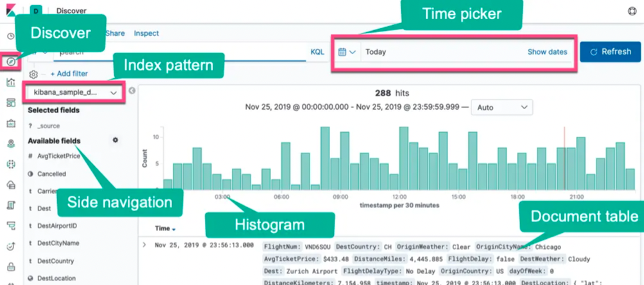
Task: Click the No Delay FlightDelayType value
Action: pyautogui.click(x=421, y=271)
